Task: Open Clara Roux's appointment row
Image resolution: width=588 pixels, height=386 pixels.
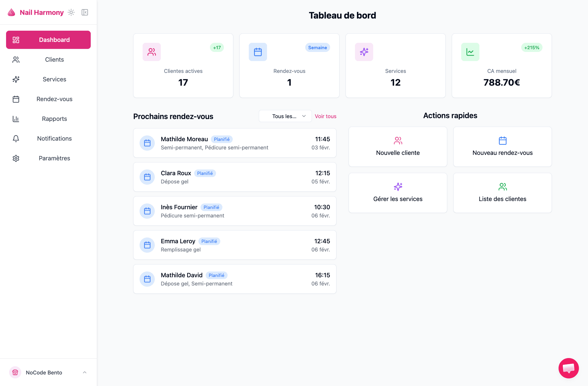Action: click(x=235, y=177)
